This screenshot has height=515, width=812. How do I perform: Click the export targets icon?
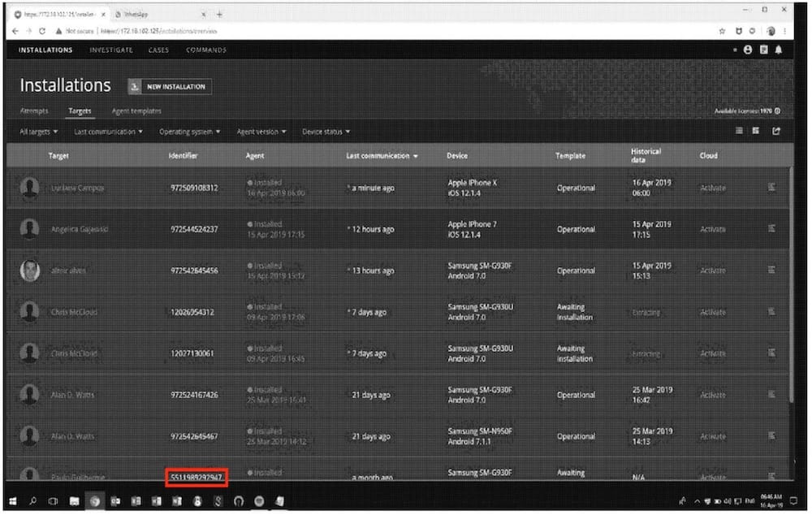[x=774, y=132]
